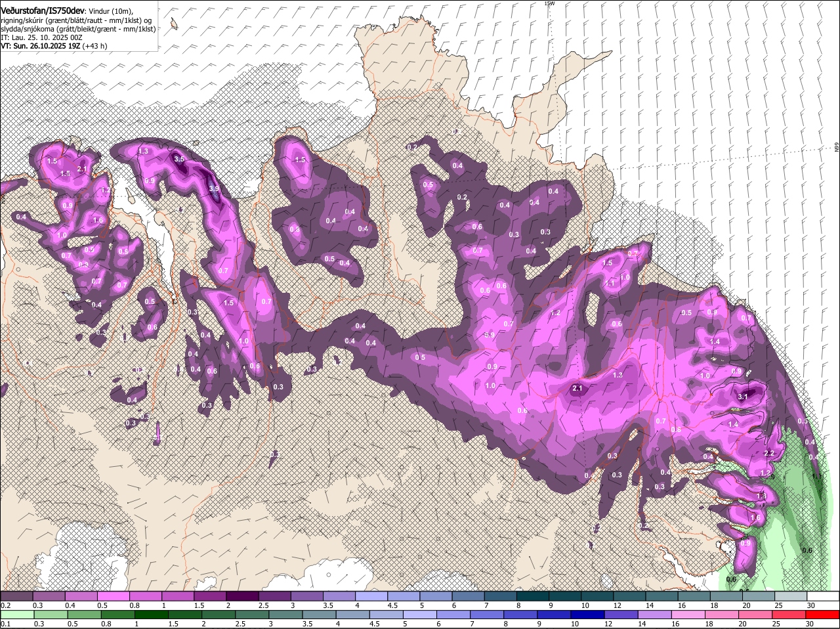Pick the bright red rain legend swatch after 30

click(x=823, y=615)
